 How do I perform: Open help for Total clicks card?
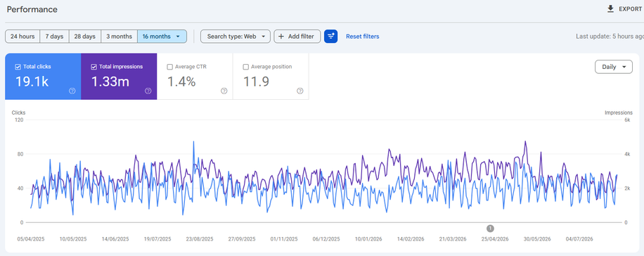(x=72, y=91)
